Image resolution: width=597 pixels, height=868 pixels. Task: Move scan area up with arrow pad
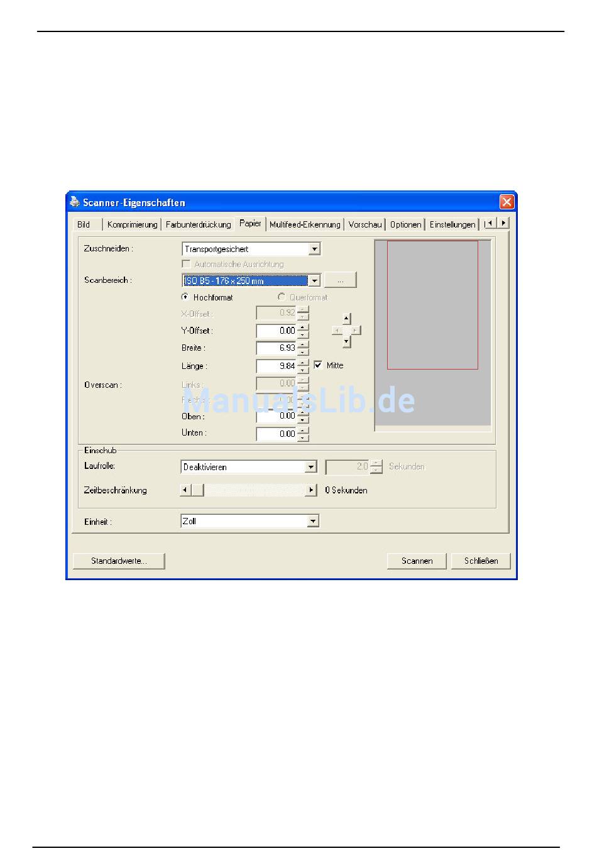pyautogui.click(x=346, y=319)
